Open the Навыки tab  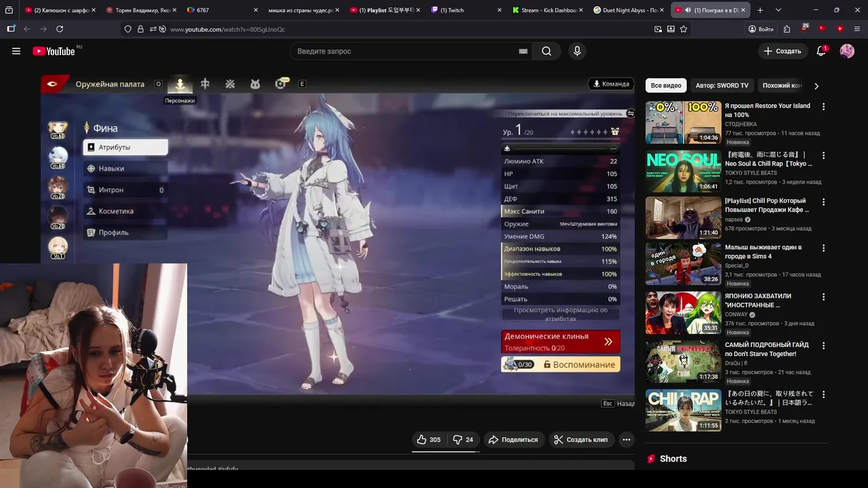(x=125, y=168)
